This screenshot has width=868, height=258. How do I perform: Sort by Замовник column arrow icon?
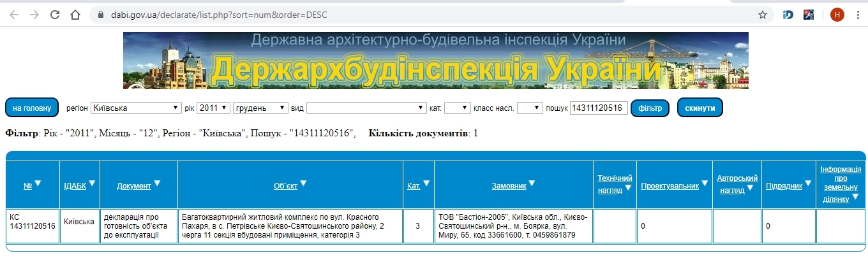tap(532, 183)
